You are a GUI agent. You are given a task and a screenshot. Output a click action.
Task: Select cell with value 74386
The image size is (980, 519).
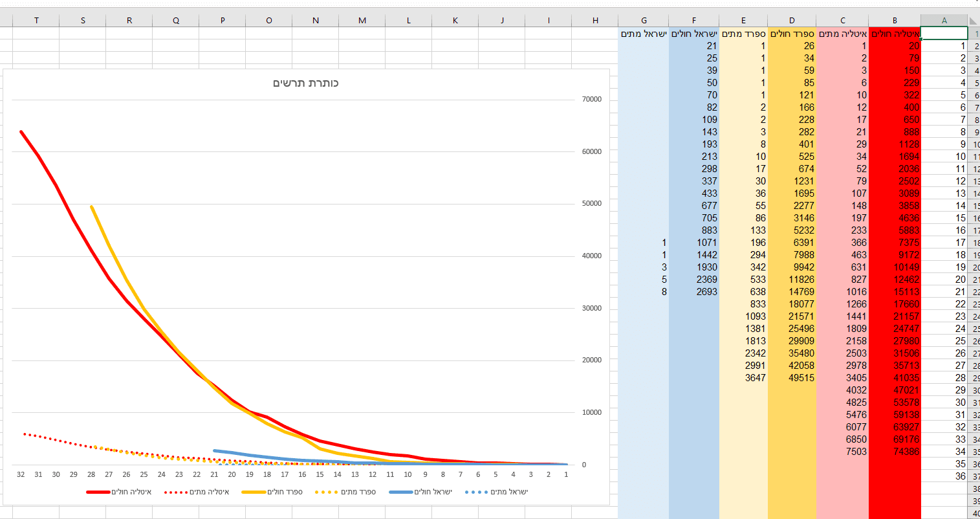click(x=895, y=452)
